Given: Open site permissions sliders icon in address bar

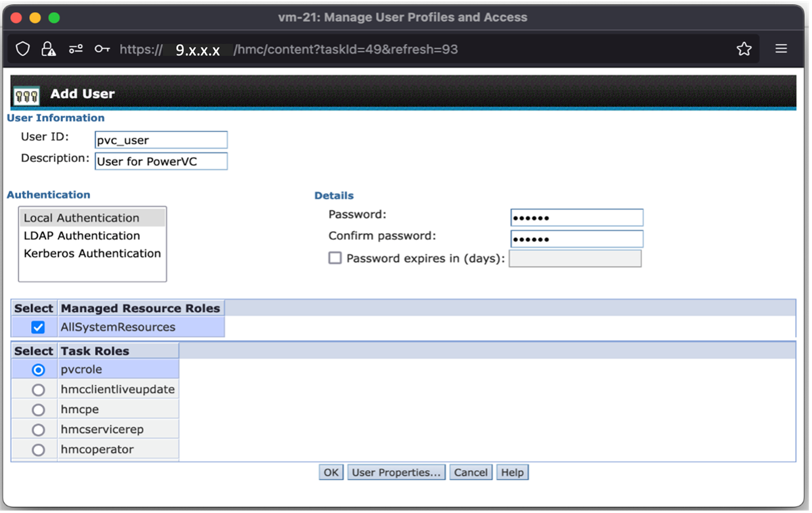Looking at the screenshot, I should coord(75,49).
